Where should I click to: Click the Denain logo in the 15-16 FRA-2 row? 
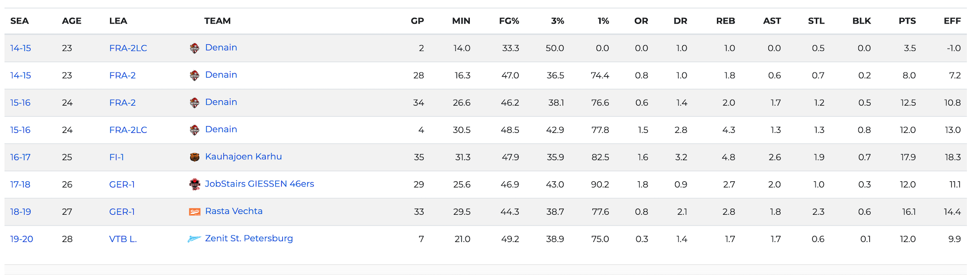pos(195,103)
